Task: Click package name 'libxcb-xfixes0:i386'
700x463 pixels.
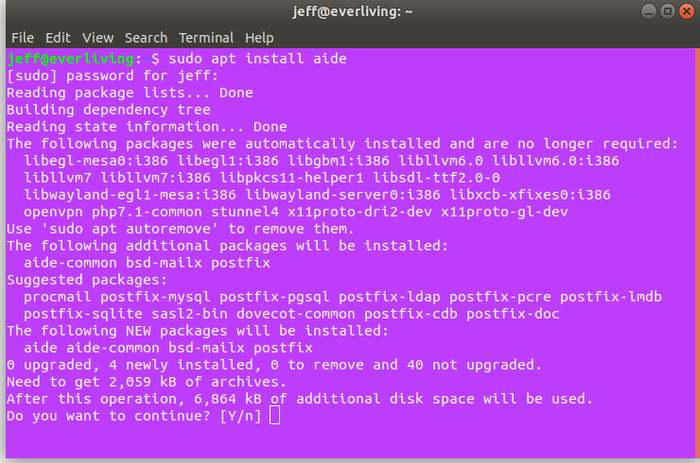Action: point(529,194)
